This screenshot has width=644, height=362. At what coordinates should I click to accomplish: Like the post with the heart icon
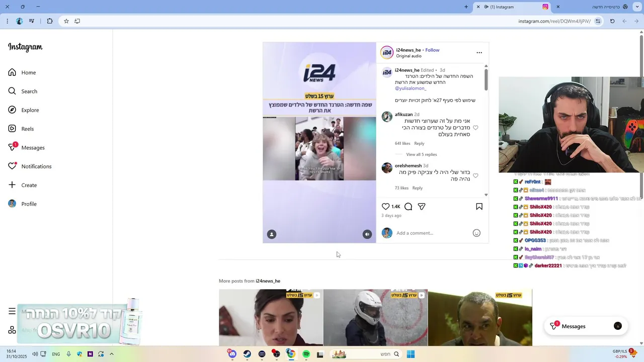(x=385, y=207)
